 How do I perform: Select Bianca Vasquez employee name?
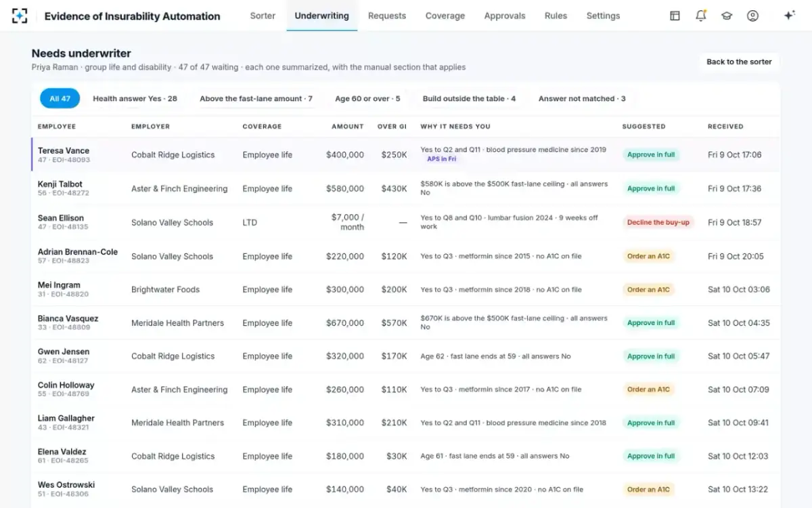[x=68, y=318]
